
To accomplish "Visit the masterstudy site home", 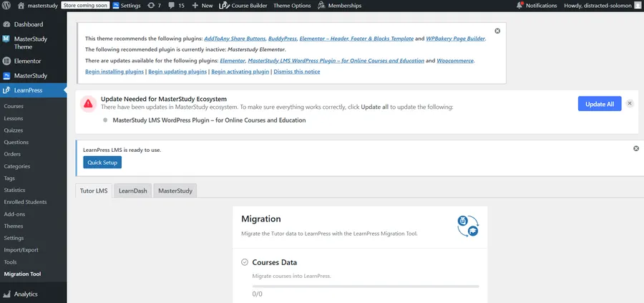I will 38,6.
